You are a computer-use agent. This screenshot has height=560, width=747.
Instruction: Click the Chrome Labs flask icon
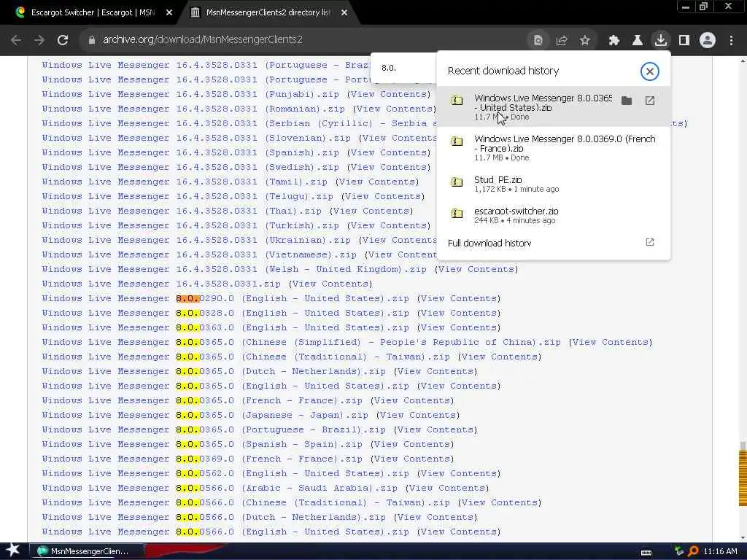point(638,41)
